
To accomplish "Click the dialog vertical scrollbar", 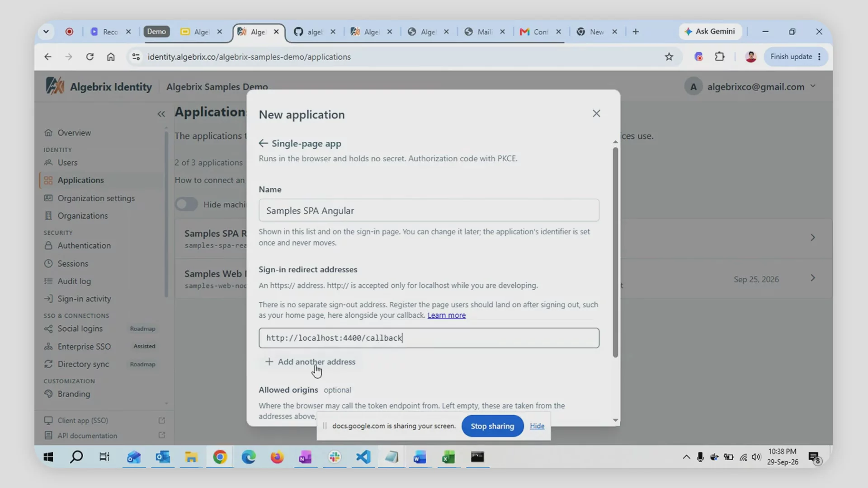I will [615, 252].
